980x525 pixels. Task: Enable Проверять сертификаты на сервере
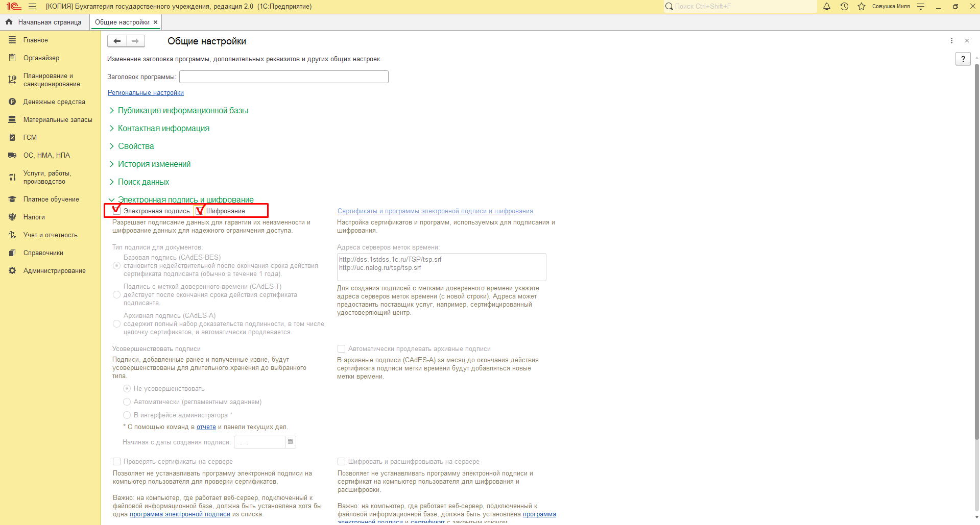tap(117, 461)
